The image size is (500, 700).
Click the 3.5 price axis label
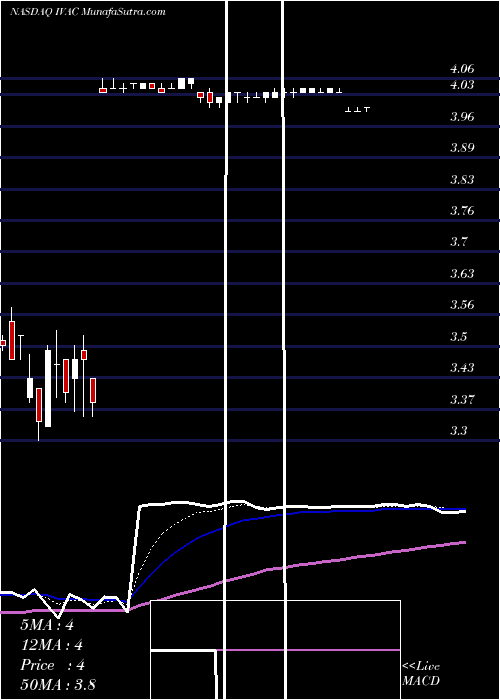click(458, 336)
